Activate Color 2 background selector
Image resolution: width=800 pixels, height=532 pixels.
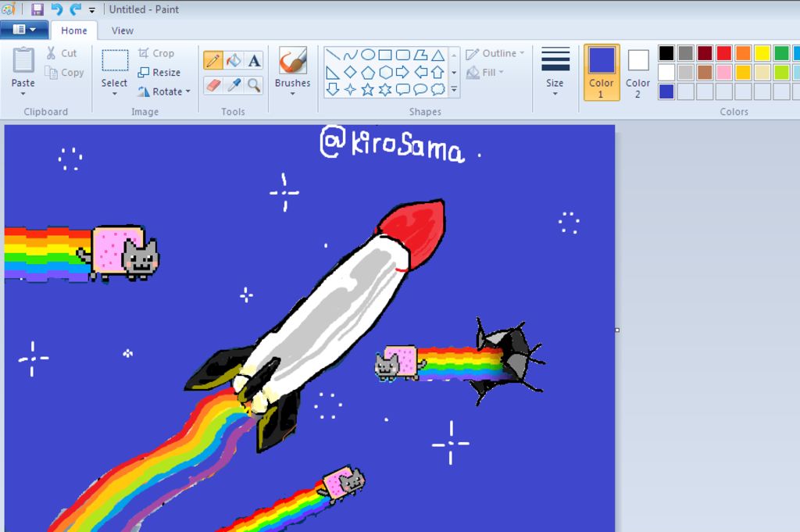click(x=637, y=72)
